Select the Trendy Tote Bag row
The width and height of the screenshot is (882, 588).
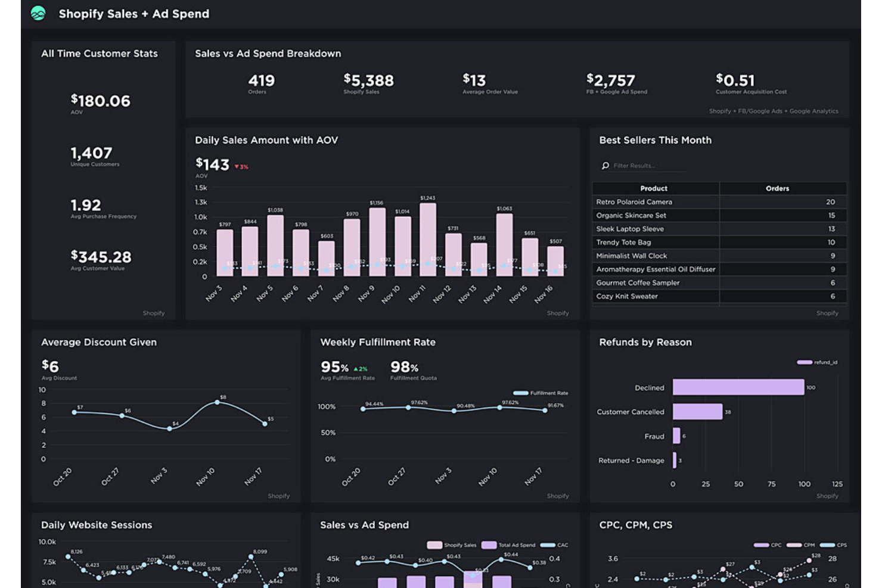(719, 242)
